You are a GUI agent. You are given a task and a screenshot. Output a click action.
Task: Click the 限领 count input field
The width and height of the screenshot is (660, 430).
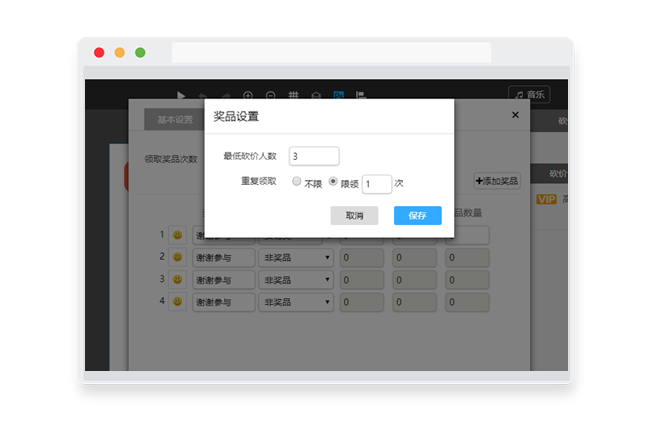(377, 184)
